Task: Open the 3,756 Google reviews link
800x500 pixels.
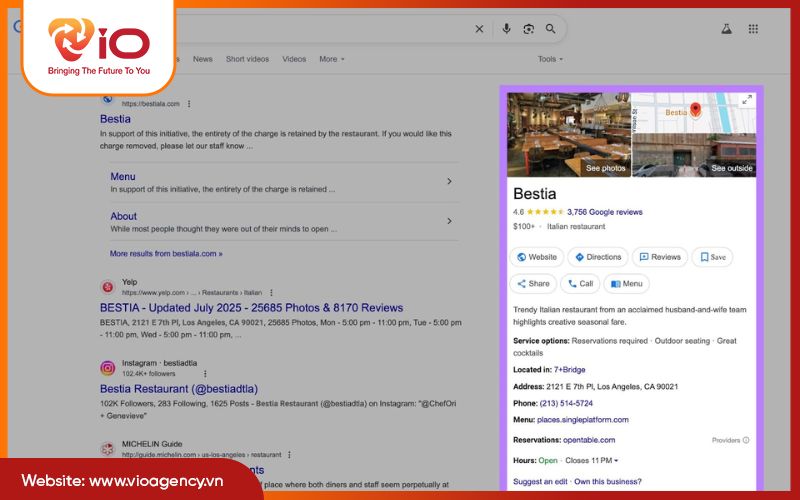Action: (604, 212)
